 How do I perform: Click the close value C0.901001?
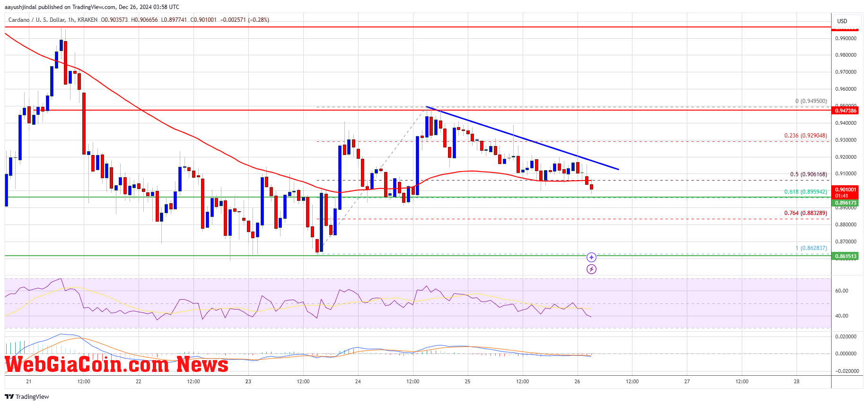coord(203,20)
